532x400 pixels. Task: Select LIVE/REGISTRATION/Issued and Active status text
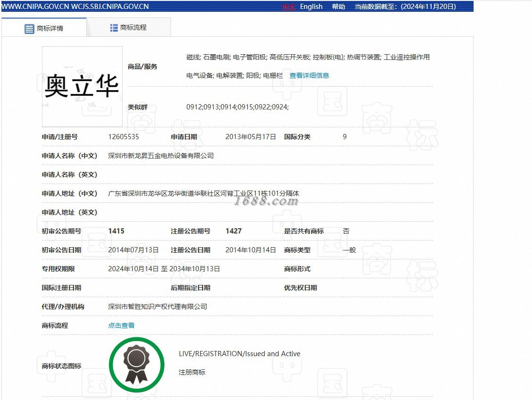point(239,353)
